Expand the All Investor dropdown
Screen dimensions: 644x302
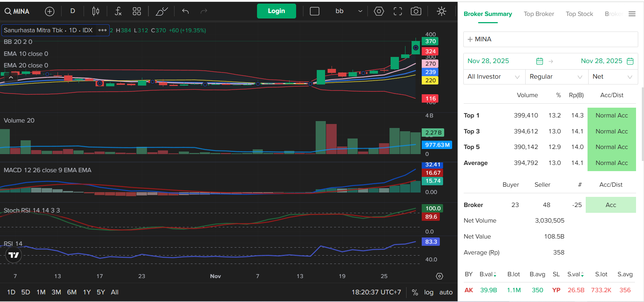pyautogui.click(x=494, y=76)
